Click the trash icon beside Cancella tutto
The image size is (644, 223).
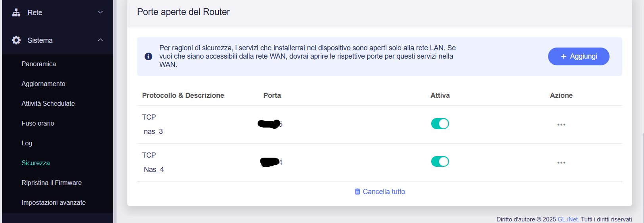(x=357, y=192)
